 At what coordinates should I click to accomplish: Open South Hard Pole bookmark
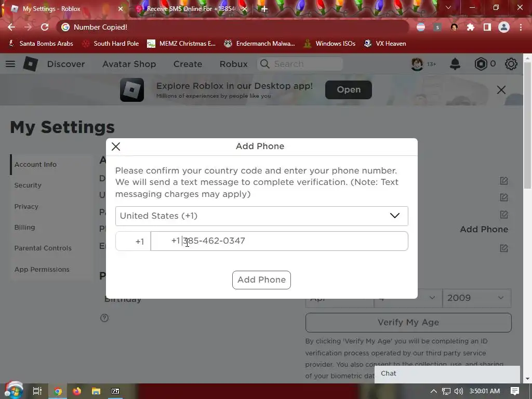click(x=111, y=44)
